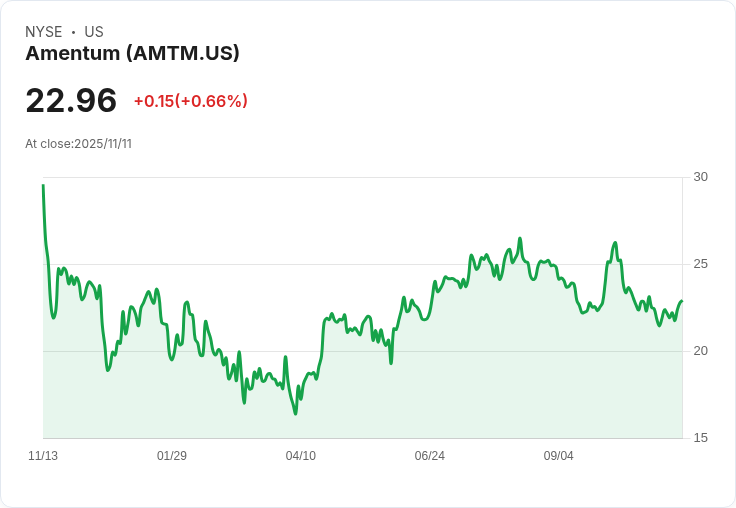The image size is (736, 508).
Task: Click the At close:2025/11/11 timestamp
Action: tap(78, 144)
